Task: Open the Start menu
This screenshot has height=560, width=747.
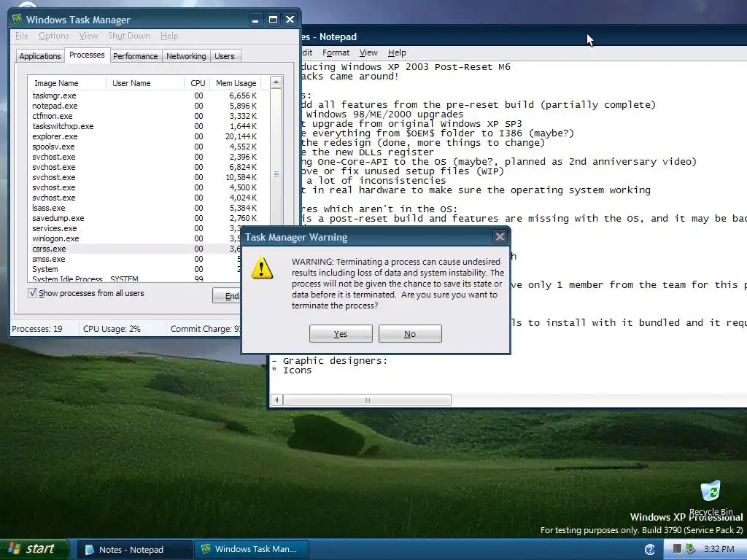Action: [34, 549]
